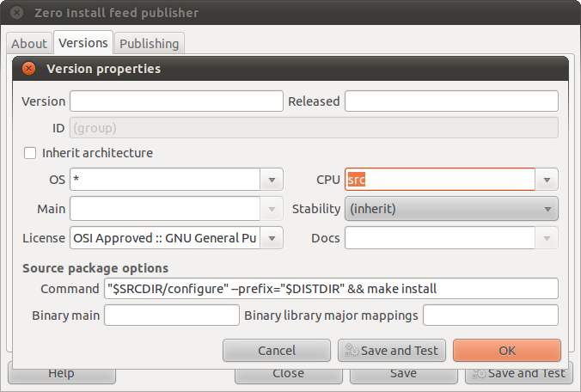Close the Zero Install feed publisher window
The image size is (581, 392).
coord(16,13)
